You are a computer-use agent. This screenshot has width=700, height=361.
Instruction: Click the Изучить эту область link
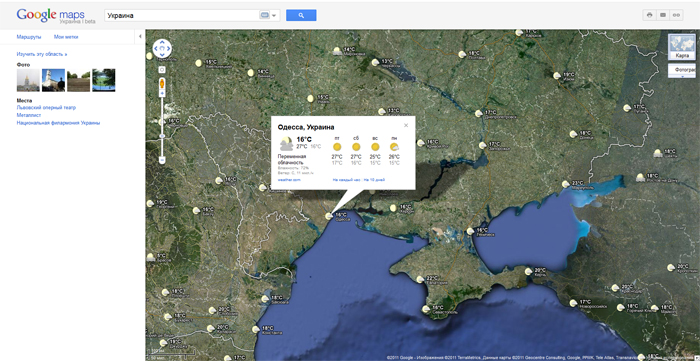click(x=42, y=54)
